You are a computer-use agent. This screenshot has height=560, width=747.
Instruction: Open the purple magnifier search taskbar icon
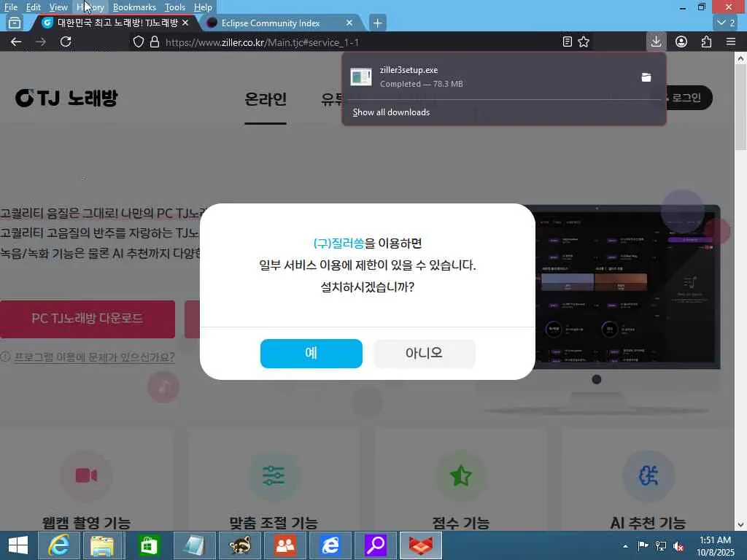coord(376,545)
